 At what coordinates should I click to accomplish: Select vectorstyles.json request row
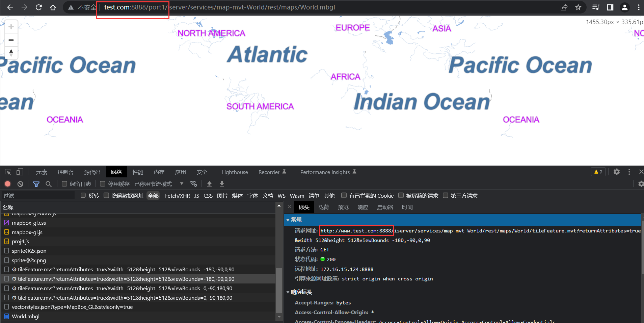click(138, 307)
